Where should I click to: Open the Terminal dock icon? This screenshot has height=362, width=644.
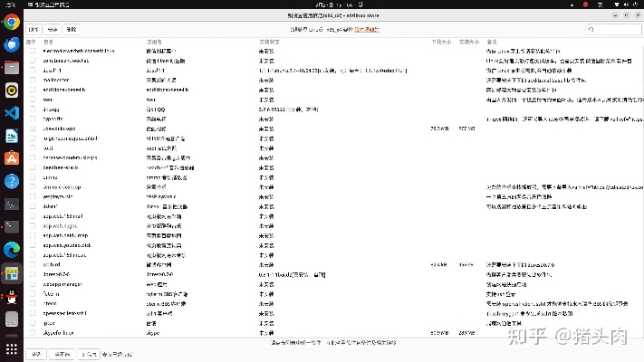click(x=12, y=226)
